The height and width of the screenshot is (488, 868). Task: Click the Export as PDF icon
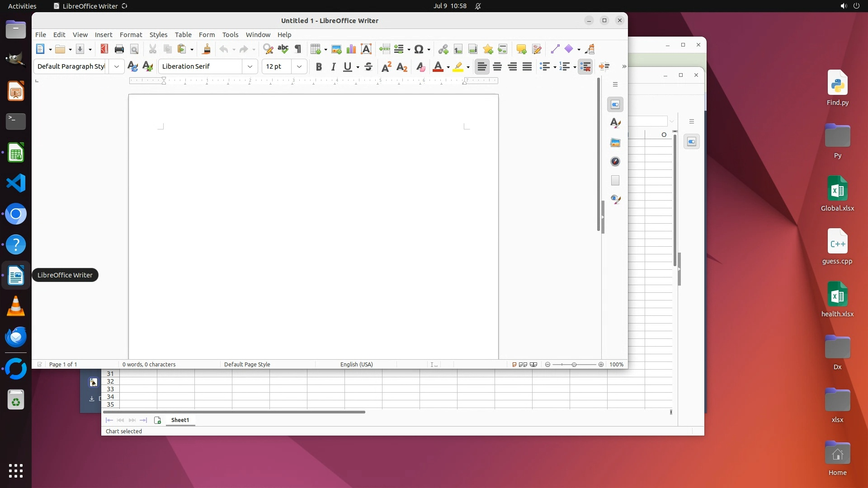click(104, 49)
